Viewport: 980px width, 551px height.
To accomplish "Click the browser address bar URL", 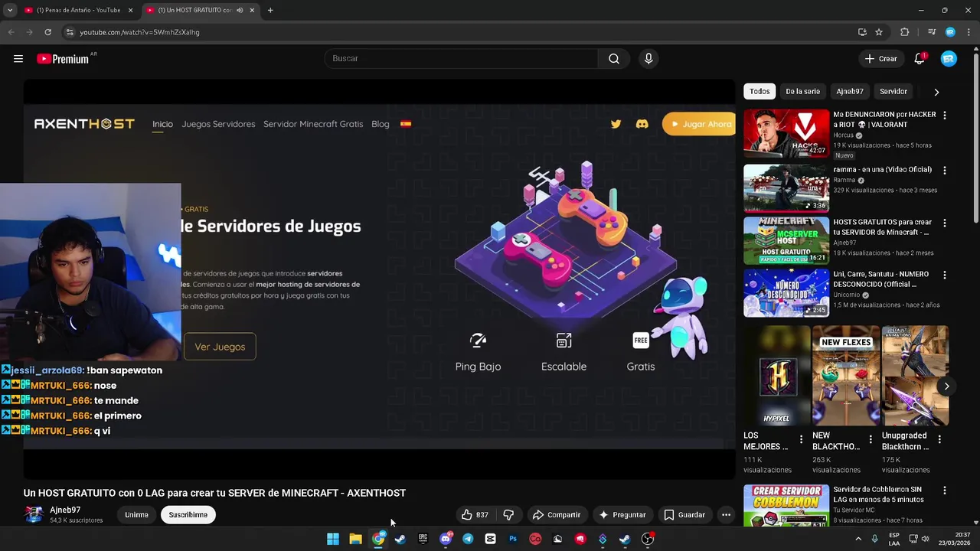I will (139, 32).
